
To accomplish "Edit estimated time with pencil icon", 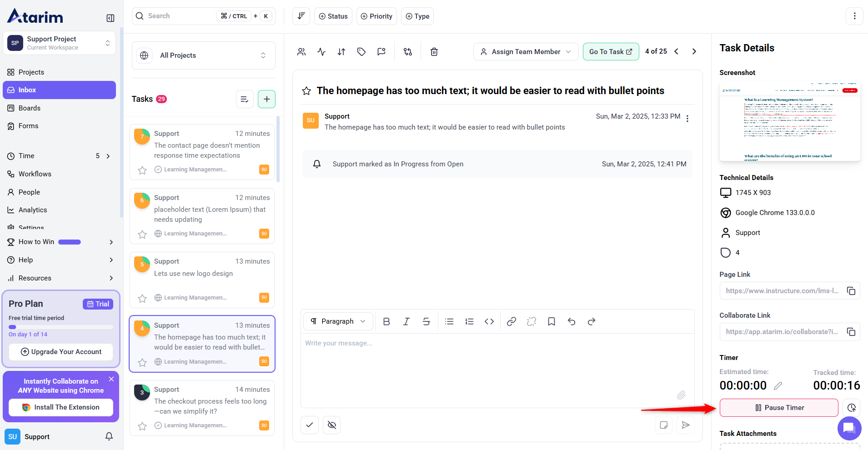I will (x=778, y=385).
